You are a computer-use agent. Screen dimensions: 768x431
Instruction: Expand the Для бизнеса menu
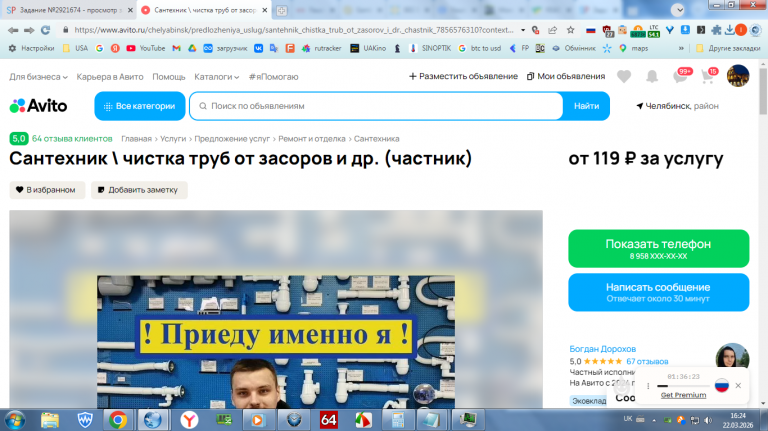[38, 77]
